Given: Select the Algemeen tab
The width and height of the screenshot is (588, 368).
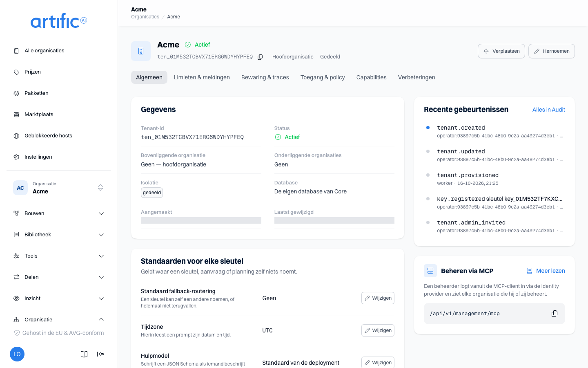Looking at the screenshot, I should (149, 77).
